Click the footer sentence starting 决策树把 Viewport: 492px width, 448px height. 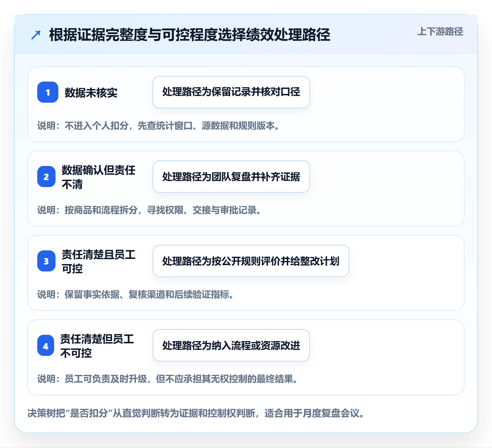[x=196, y=413]
